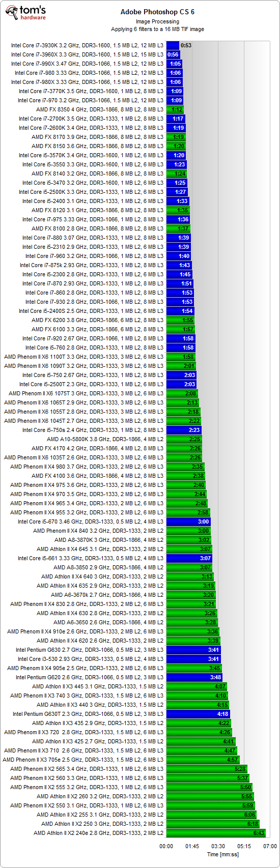Click the 0:53 bar value
The height and width of the screenshot is (868, 280).
click(186, 45)
